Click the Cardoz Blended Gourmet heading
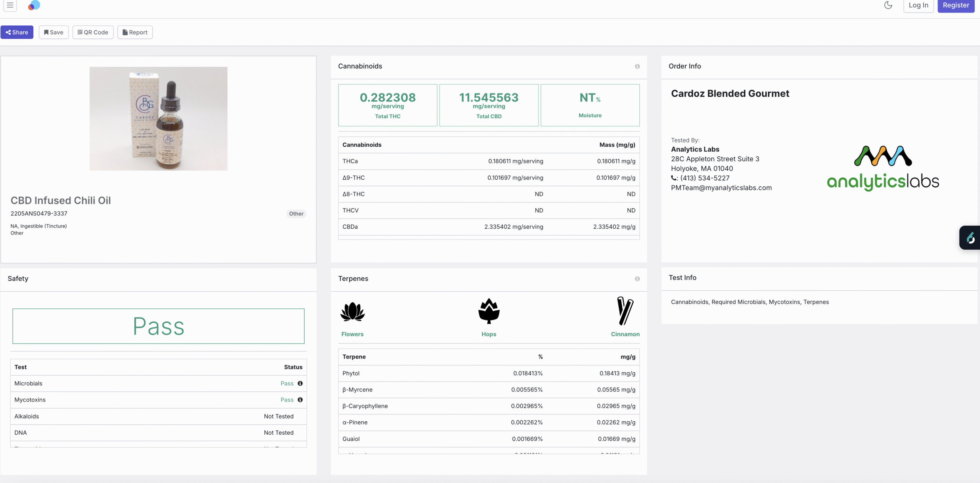This screenshot has height=483, width=980. pos(730,93)
